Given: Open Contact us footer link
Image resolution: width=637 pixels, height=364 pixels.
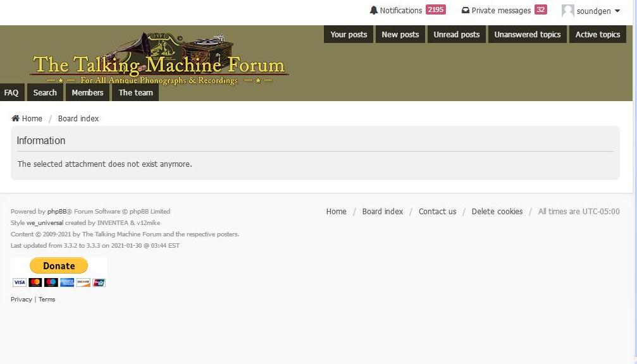Looking at the screenshot, I should tap(437, 212).
